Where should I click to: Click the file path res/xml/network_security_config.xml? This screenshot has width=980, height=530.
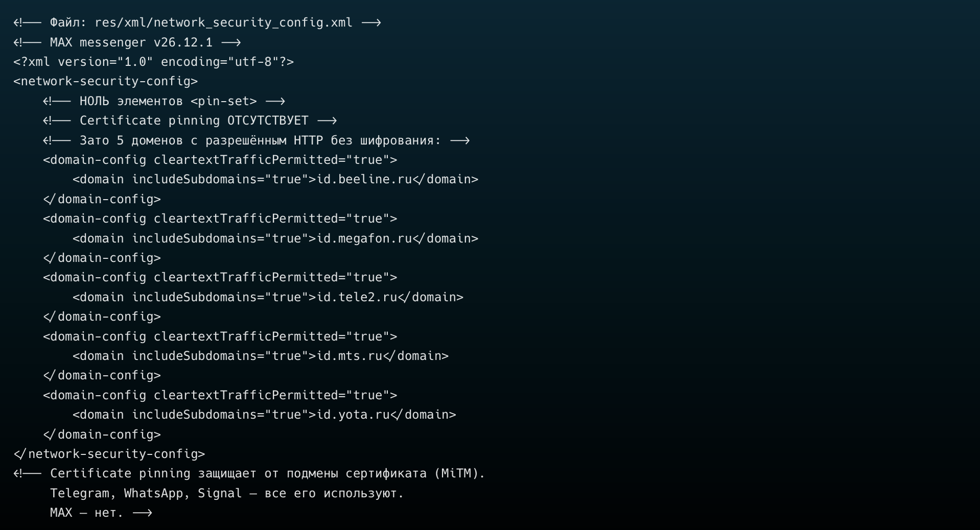[223, 22]
